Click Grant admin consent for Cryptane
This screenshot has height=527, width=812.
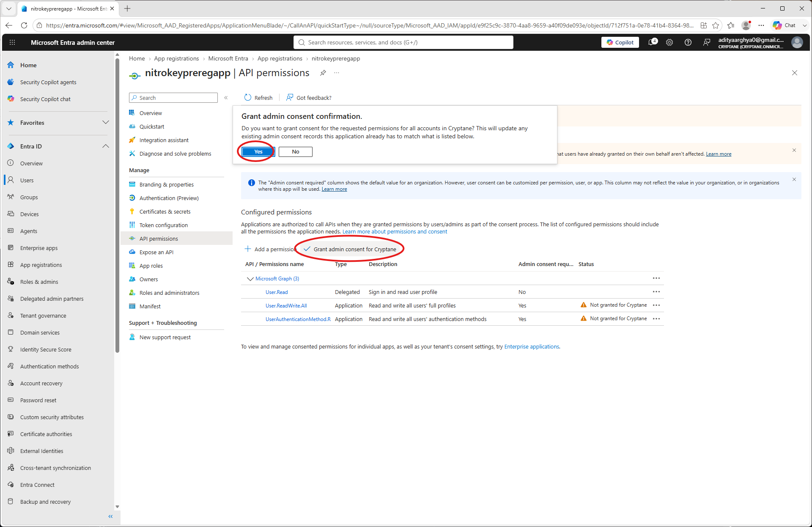coord(350,249)
